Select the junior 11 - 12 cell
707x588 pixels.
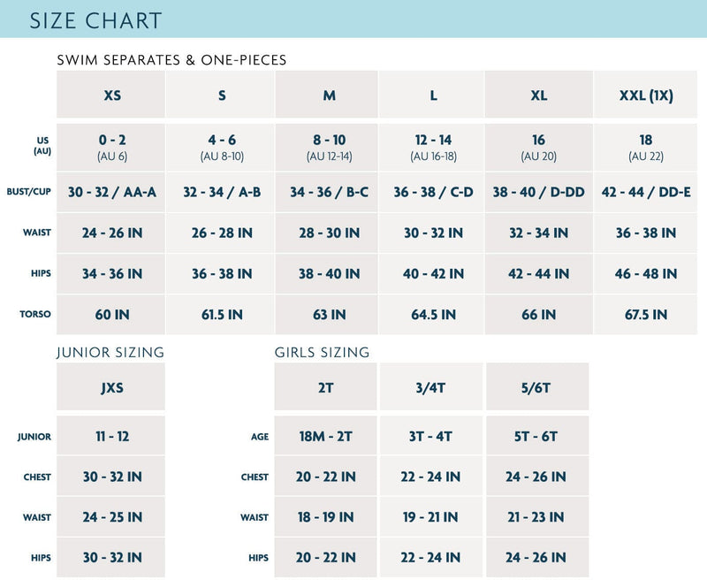pyautogui.click(x=111, y=436)
